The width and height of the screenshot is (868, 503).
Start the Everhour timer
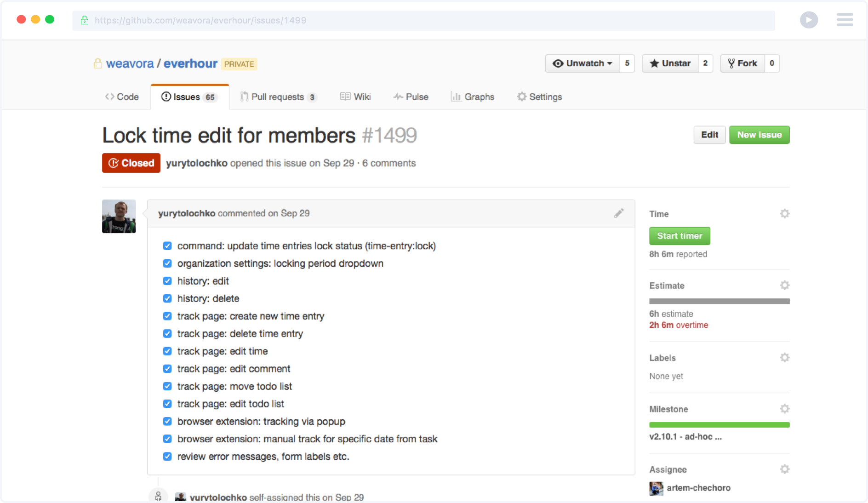tap(680, 236)
